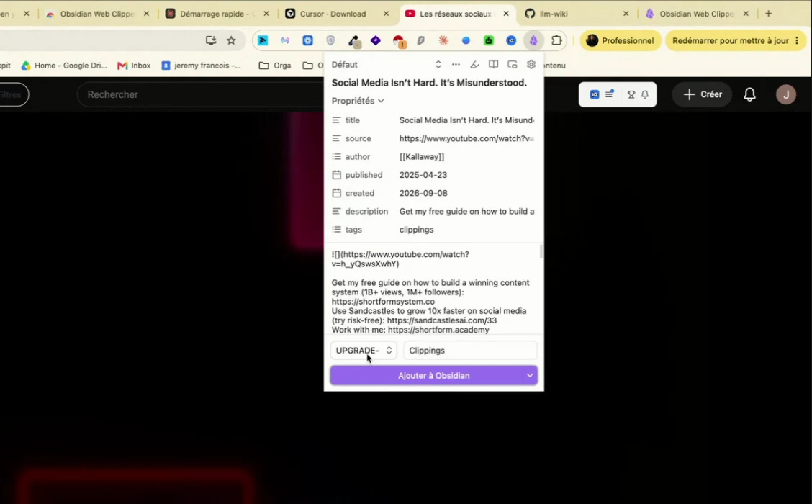Click the grey feather extension icon
Image resolution: width=812 pixels, height=504 pixels.
(x=420, y=40)
